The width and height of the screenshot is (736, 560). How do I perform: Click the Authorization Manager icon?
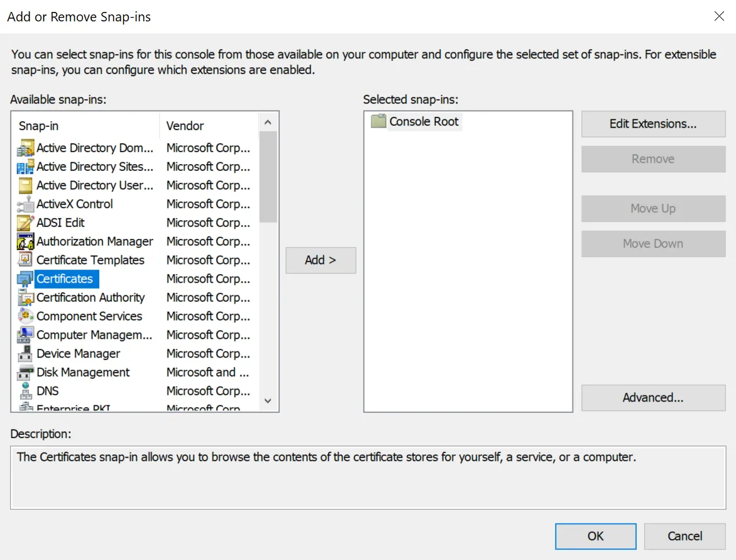pos(25,242)
